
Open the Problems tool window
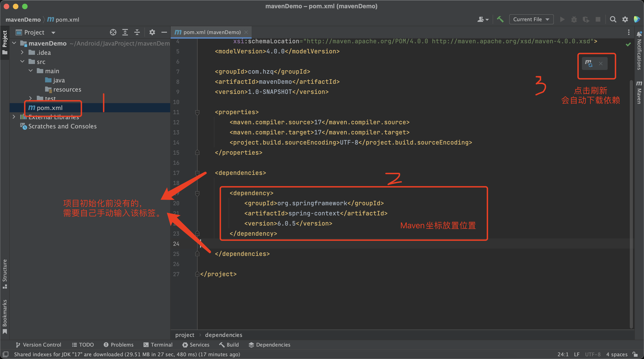pyautogui.click(x=118, y=345)
